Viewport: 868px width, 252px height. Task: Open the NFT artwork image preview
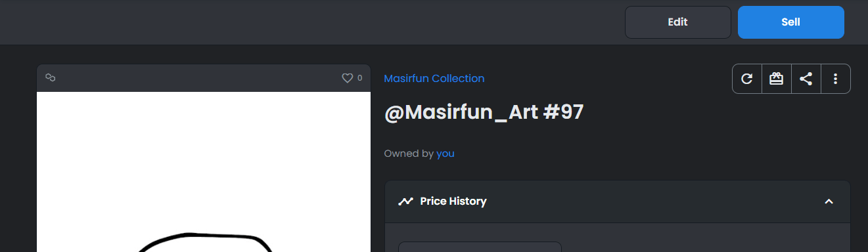(x=204, y=172)
